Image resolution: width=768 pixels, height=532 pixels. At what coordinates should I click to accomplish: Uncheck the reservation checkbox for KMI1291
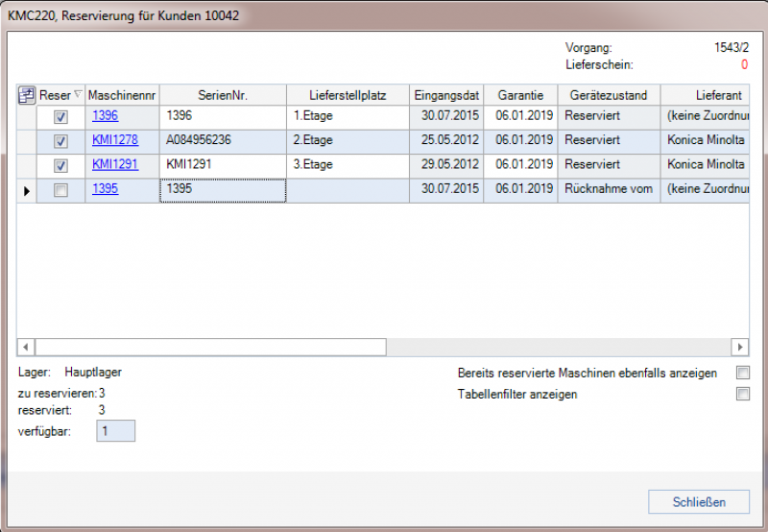click(x=60, y=166)
